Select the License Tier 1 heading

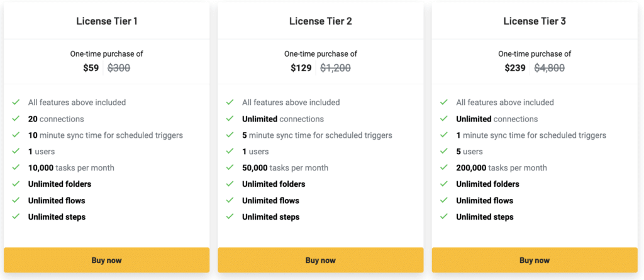(x=106, y=21)
